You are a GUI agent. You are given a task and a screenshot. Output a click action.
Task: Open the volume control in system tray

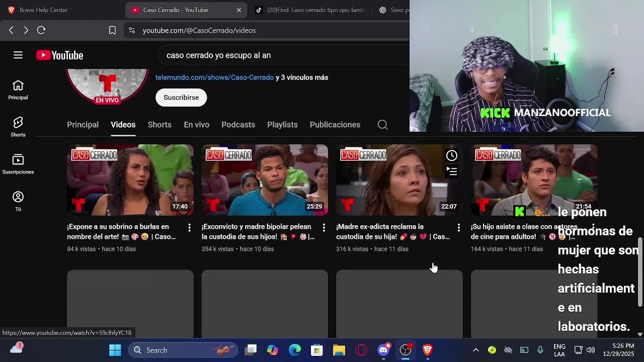[x=591, y=350]
